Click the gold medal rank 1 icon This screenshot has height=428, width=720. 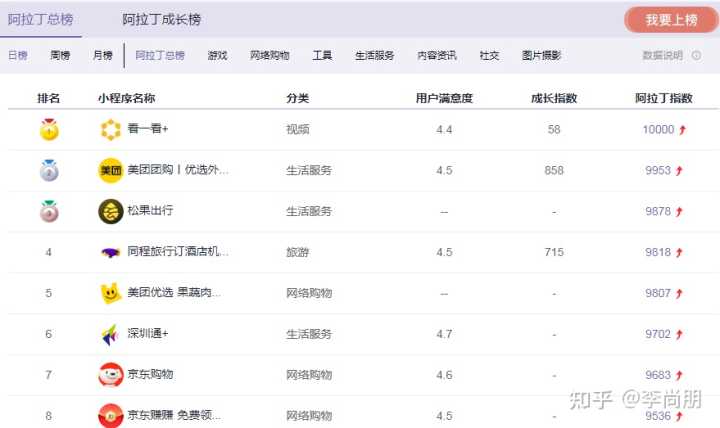[x=49, y=129]
